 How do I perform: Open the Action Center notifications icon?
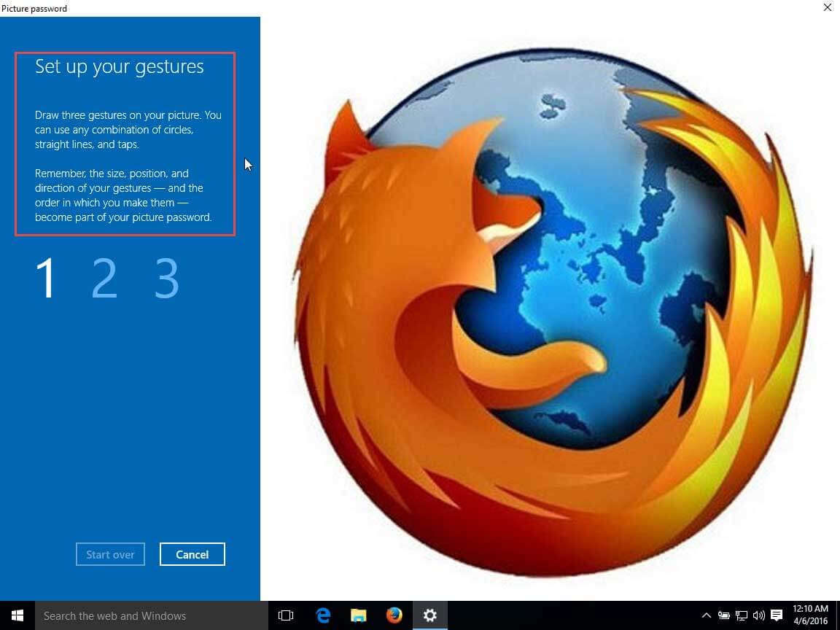point(777,616)
